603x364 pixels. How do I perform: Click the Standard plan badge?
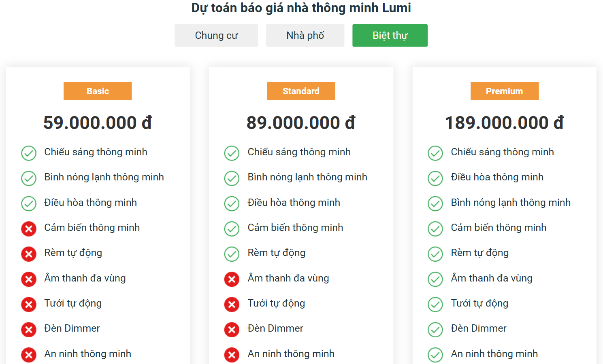(301, 91)
